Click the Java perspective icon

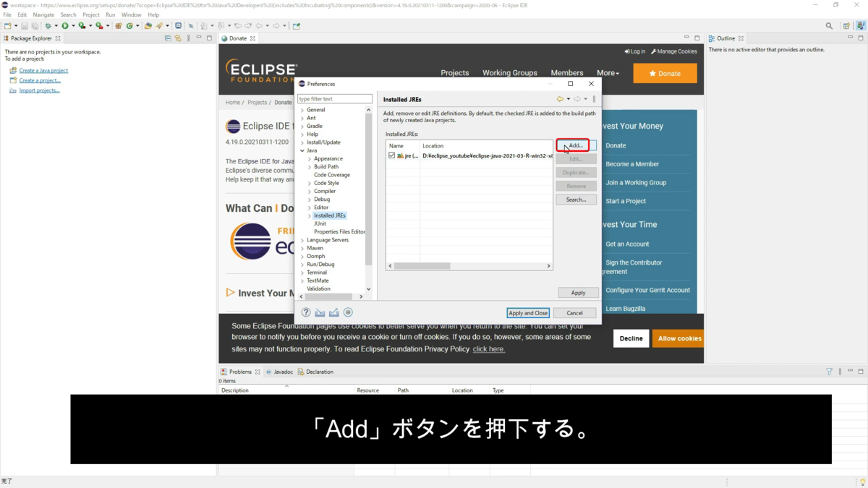click(x=860, y=26)
